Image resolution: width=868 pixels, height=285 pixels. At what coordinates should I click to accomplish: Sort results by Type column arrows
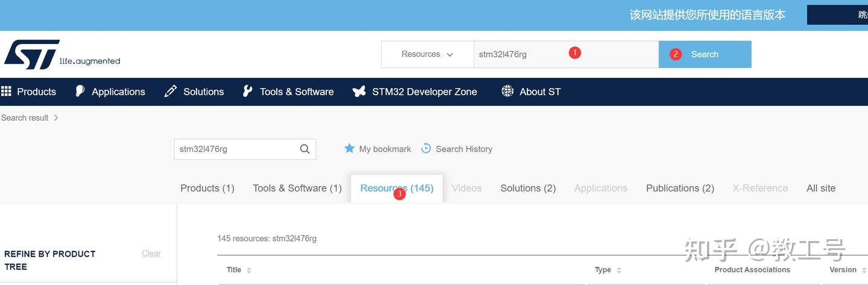click(x=618, y=270)
